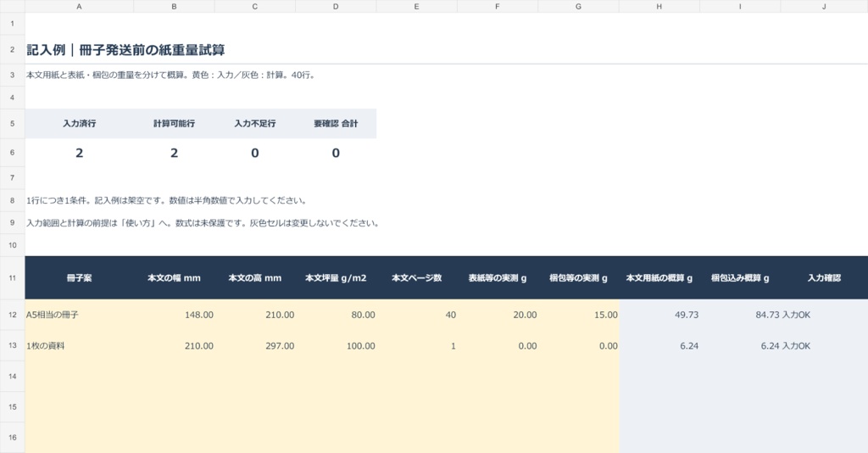Click the 6.24 cell in column H
The height and width of the screenshot is (453, 868).
click(659, 345)
